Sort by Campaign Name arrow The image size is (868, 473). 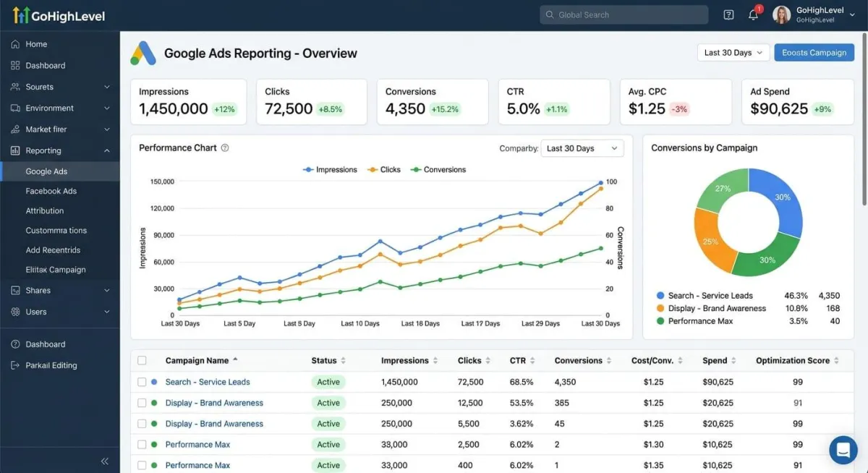[x=235, y=360]
